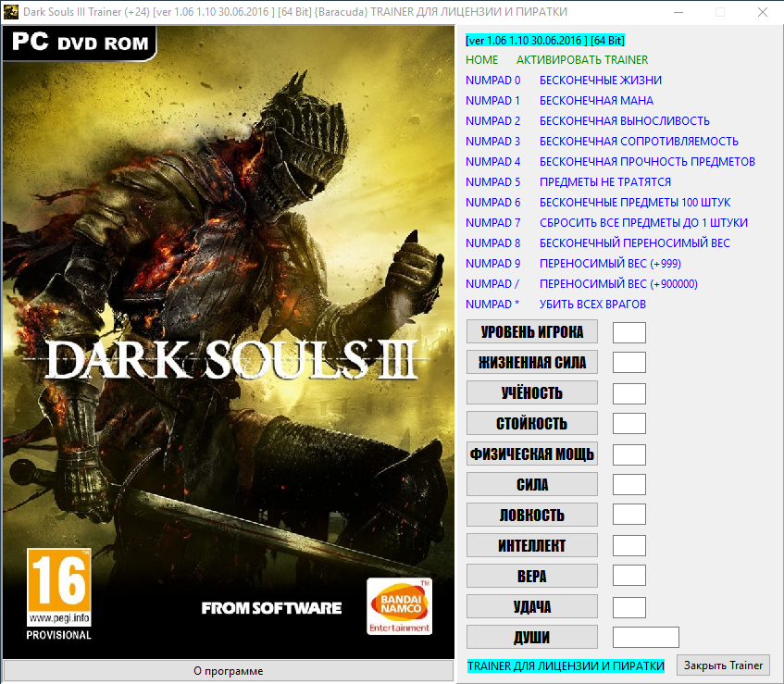Viewport: 784px width, 684px height.
Task: Click the ФИЗИЧЕСКАЯ МОЩЬ button
Action: coord(532,454)
